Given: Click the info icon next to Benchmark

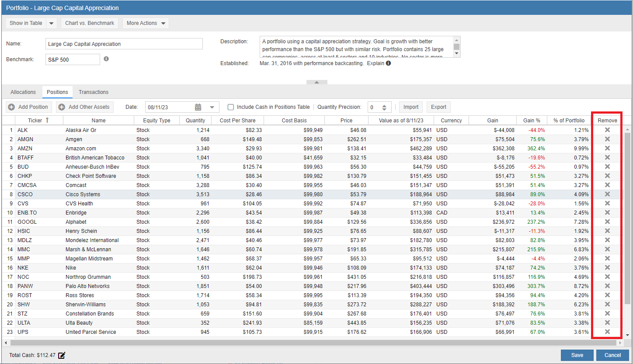Looking at the screenshot, I should click(x=106, y=59).
